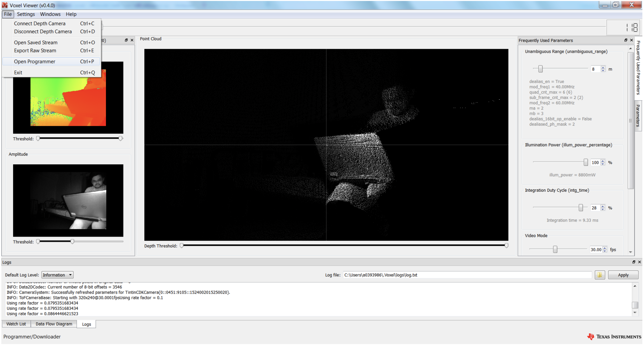Click the Video Mode fps slider handle
Image resolution: width=644 pixels, height=347 pixels.
[x=555, y=249]
